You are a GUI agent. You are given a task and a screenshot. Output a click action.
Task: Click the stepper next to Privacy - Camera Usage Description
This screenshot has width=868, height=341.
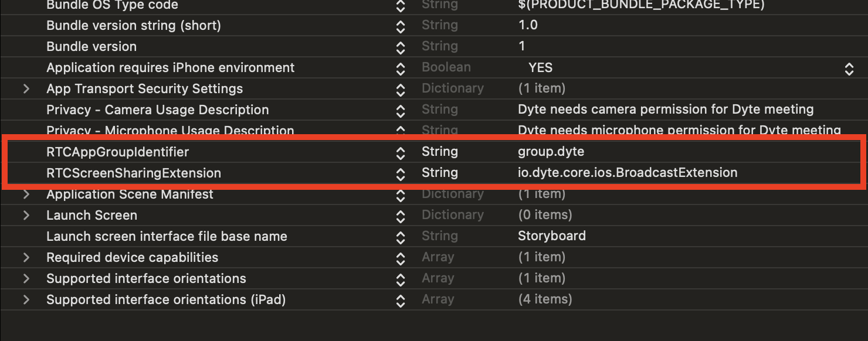(401, 109)
